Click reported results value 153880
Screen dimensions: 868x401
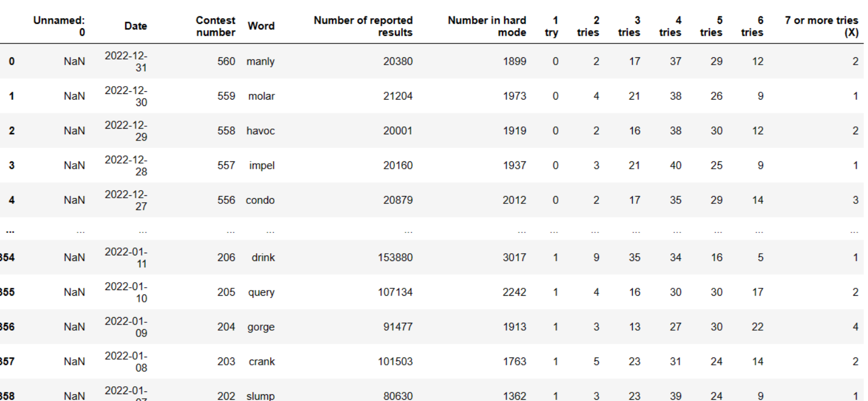click(395, 258)
